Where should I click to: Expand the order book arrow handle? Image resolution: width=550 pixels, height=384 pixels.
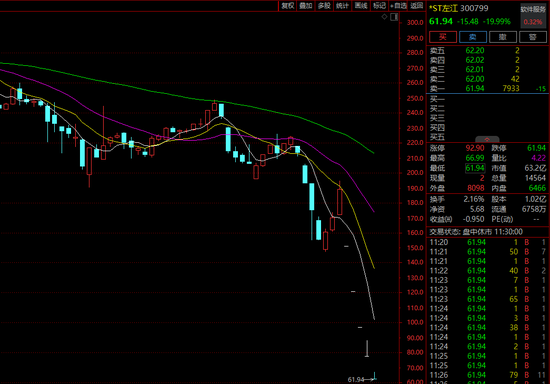pos(487,139)
